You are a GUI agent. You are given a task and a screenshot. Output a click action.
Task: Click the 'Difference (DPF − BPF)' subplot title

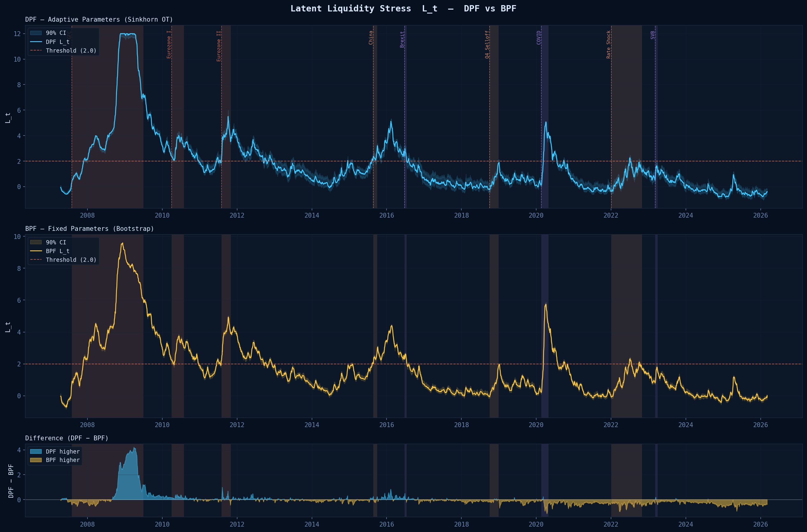point(67,438)
